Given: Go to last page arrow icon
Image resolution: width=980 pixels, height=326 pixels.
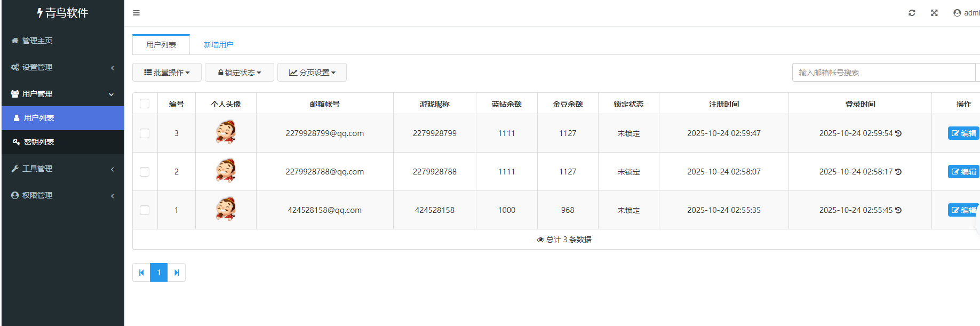Looking at the screenshot, I should [x=177, y=273].
